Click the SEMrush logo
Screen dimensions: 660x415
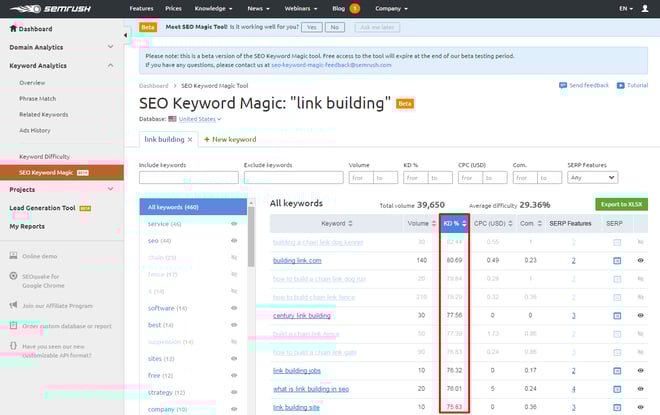coord(51,9)
